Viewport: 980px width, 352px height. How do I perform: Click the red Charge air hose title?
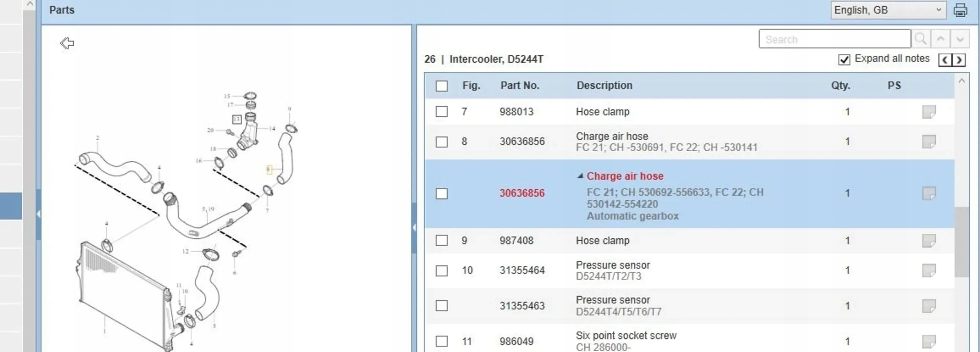click(x=625, y=176)
